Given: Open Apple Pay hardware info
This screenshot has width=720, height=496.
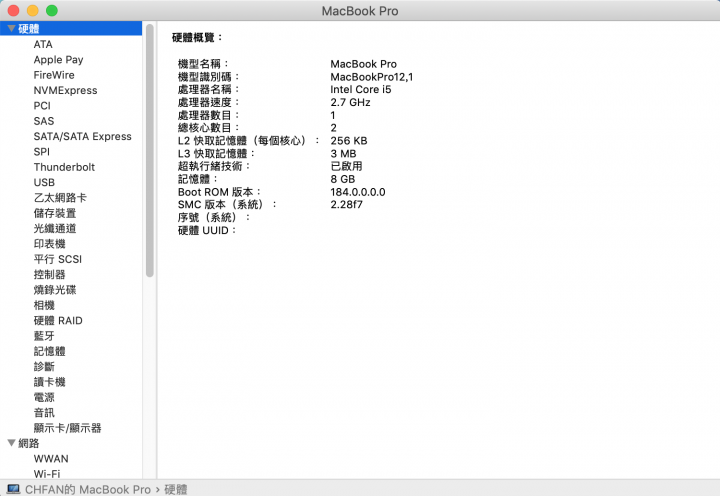Looking at the screenshot, I should 58,60.
